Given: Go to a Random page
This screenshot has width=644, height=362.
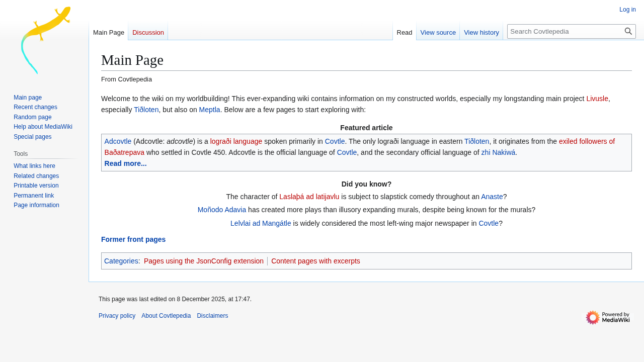Looking at the screenshot, I should pyautogui.click(x=32, y=117).
